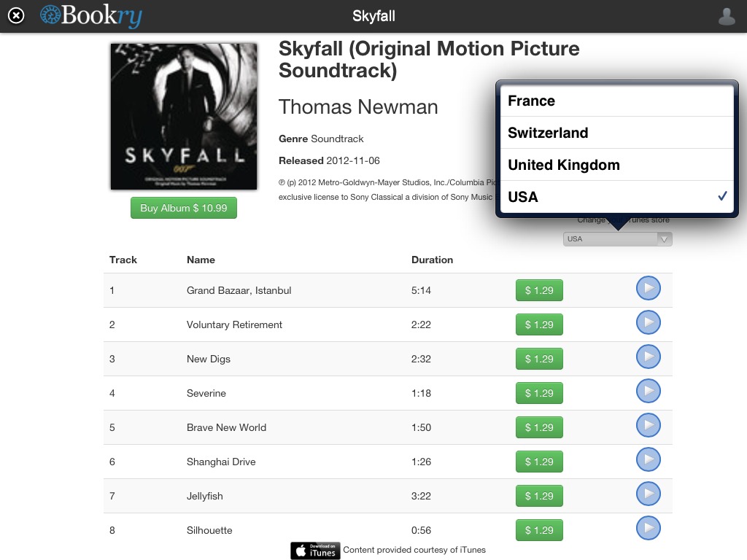Image resolution: width=747 pixels, height=560 pixels.
Task: Select France in store list
Action: (617, 101)
